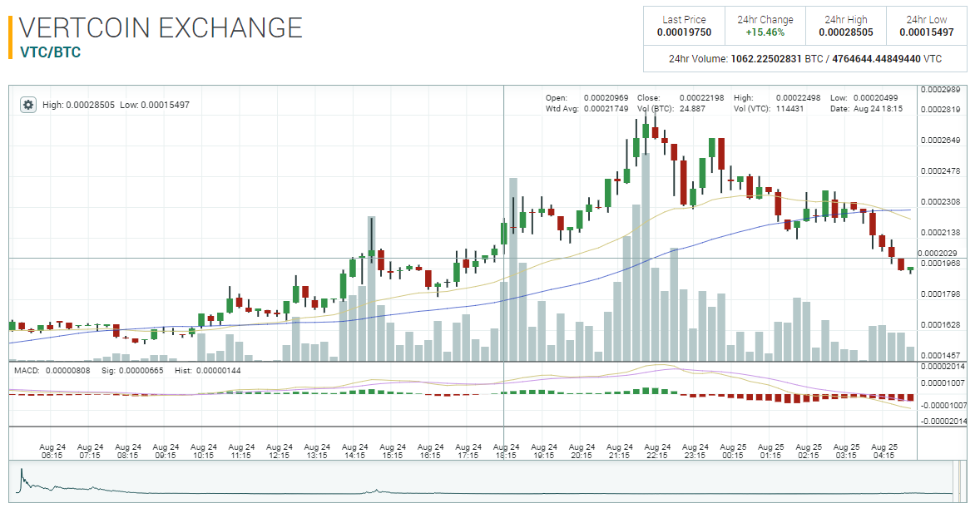Image resolution: width=980 pixels, height=518 pixels.
Task: Click the time label Aug 25 04:15
Action: (x=883, y=451)
